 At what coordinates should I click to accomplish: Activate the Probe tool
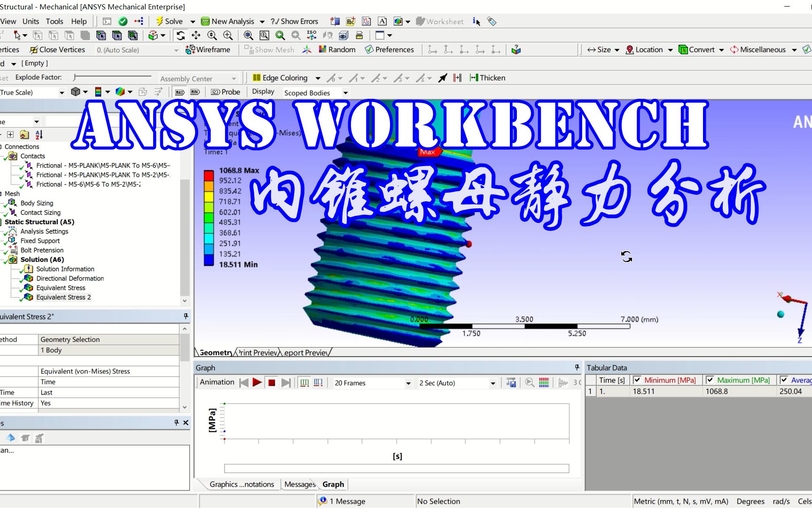click(x=225, y=92)
